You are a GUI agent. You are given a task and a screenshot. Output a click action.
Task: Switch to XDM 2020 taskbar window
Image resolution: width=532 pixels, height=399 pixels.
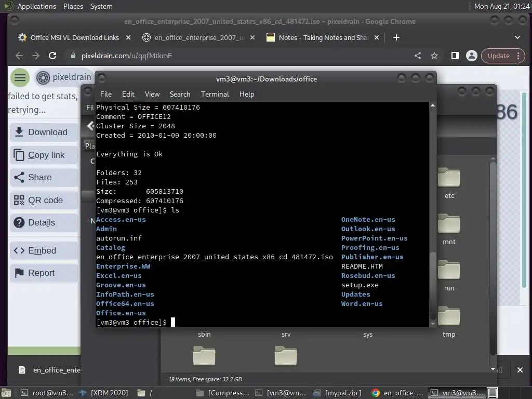(x=103, y=393)
